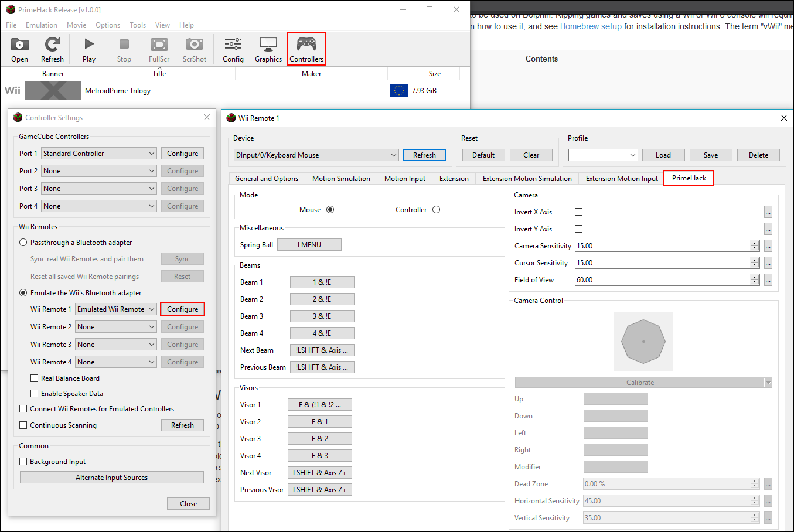Click the Beam 1 key binding button
Image resolution: width=794 pixels, height=532 pixels.
(x=322, y=282)
